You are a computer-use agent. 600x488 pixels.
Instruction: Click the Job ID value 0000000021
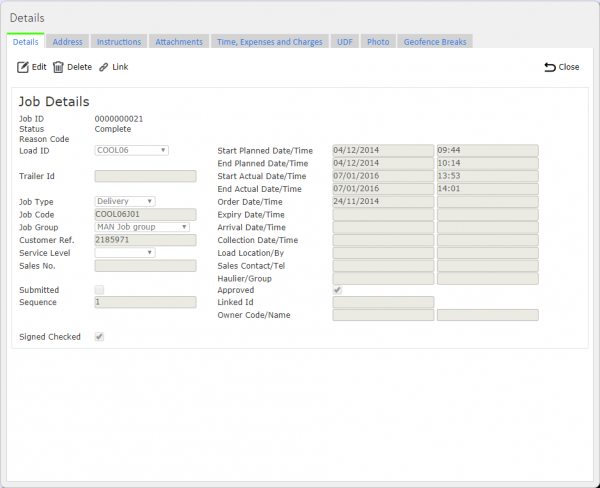click(x=119, y=119)
